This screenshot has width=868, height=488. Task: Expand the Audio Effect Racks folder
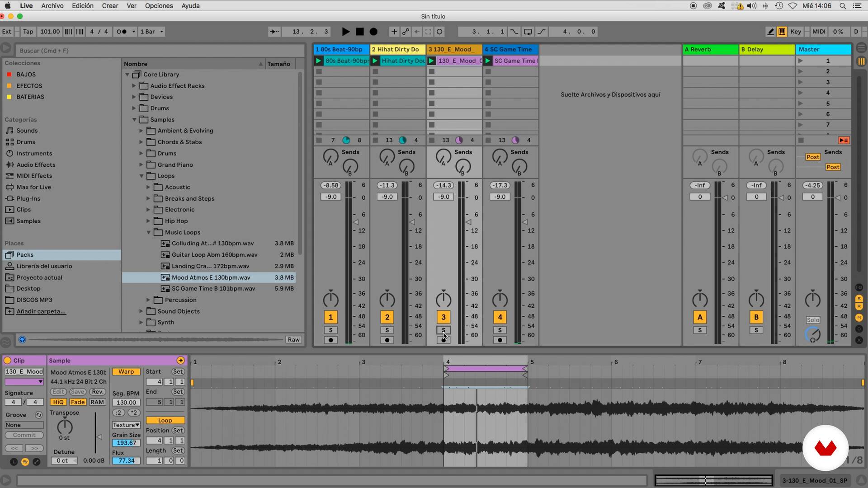[134, 86]
